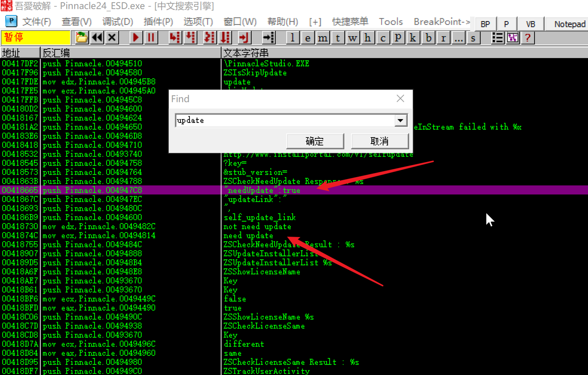This screenshot has height=375, width=588.
Task: Open the 文件(F) menu
Action: pyautogui.click(x=37, y=21)
